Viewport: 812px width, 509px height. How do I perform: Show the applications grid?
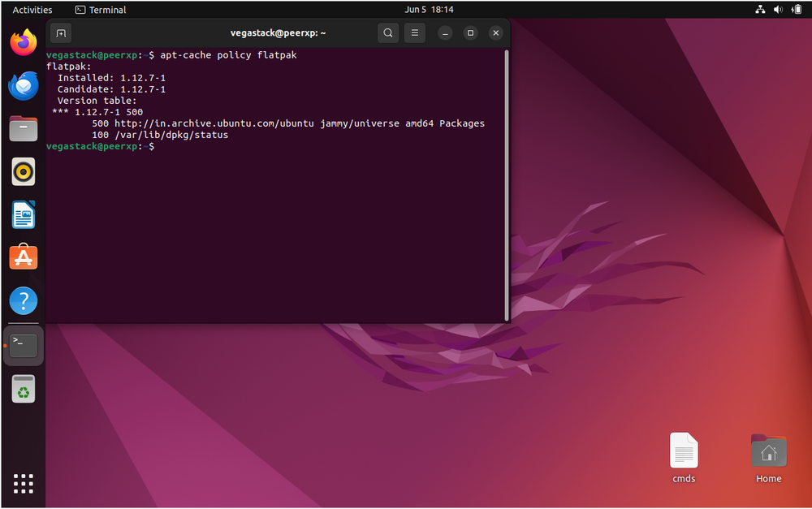coord(24,483)
